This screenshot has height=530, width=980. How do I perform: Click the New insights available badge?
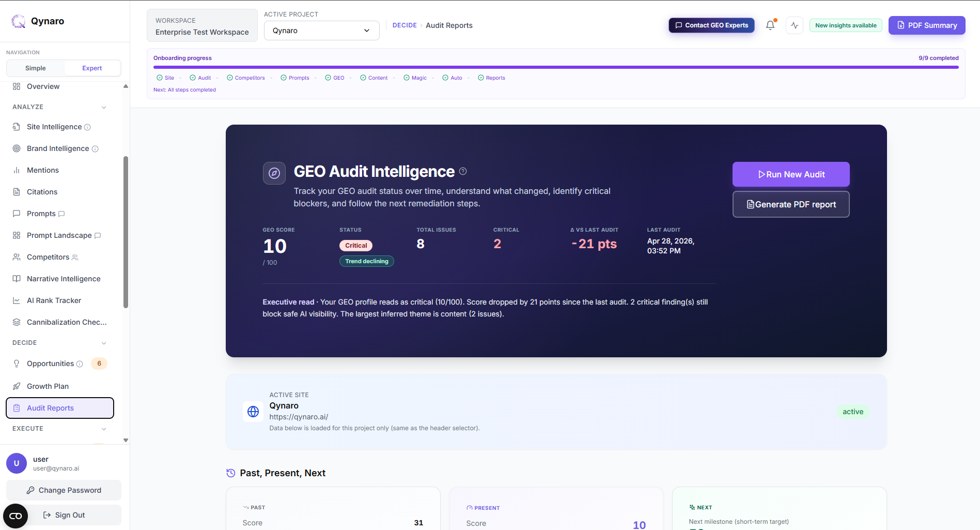[x=846, y=25]
